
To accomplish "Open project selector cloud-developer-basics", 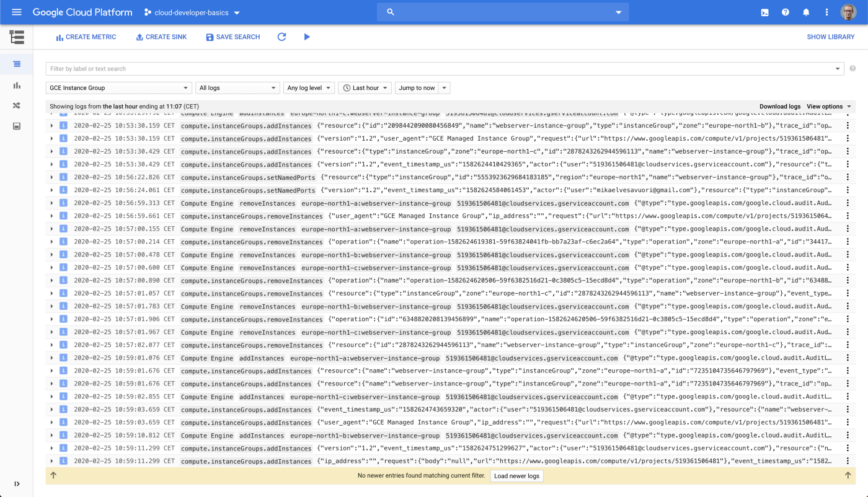I will tap(192, 12).
